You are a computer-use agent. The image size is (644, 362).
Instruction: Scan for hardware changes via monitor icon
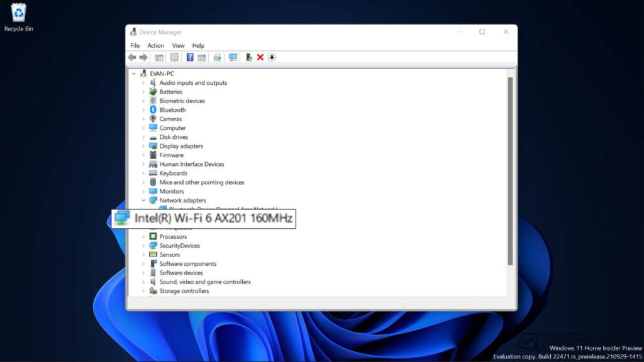[233, 57]
